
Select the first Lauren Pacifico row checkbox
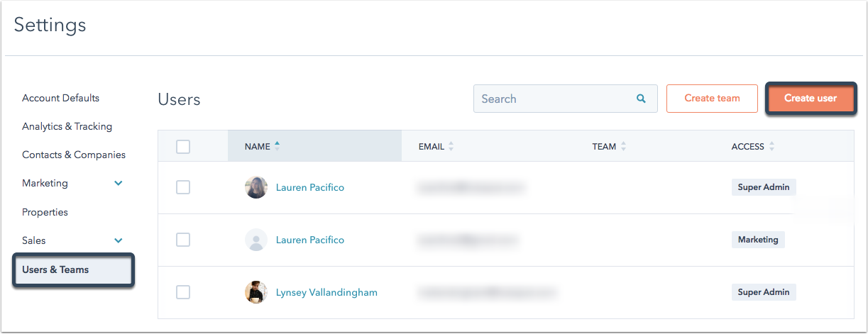183,187
